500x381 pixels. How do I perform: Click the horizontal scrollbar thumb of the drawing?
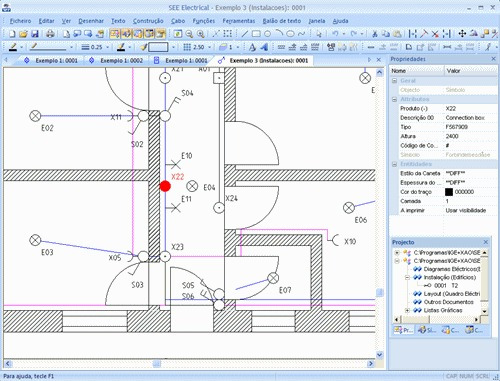click(x=157, y=364)
